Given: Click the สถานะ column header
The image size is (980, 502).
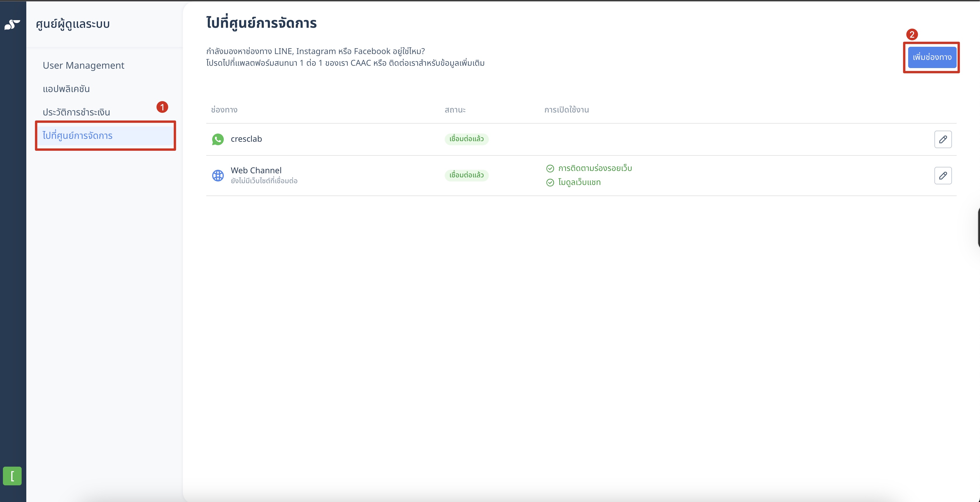Looking at the screenshot, I should [x=455, y=110].
